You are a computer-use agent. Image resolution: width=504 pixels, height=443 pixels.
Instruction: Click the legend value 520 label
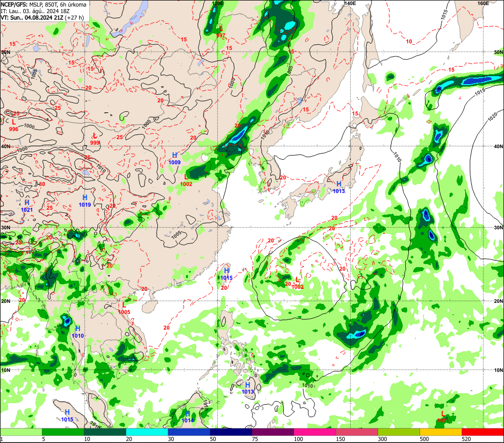tap(466, 439)
